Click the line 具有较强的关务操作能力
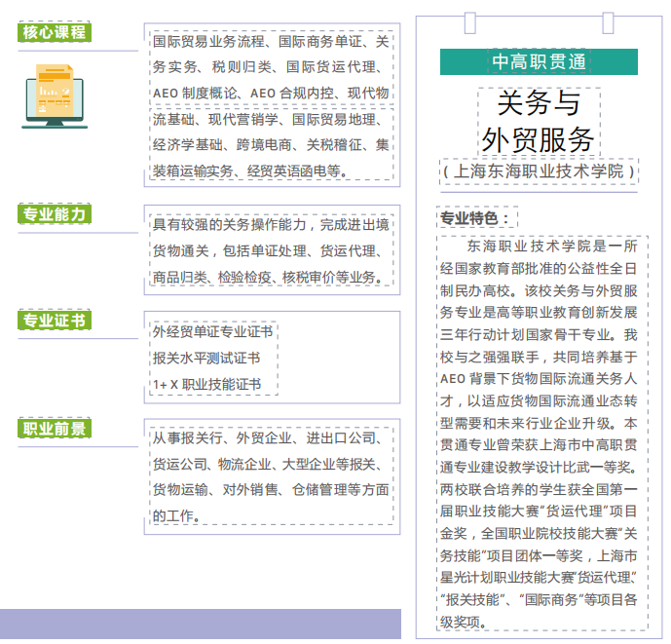This screenshot has width=671, height=644. (x=271, y=224)
